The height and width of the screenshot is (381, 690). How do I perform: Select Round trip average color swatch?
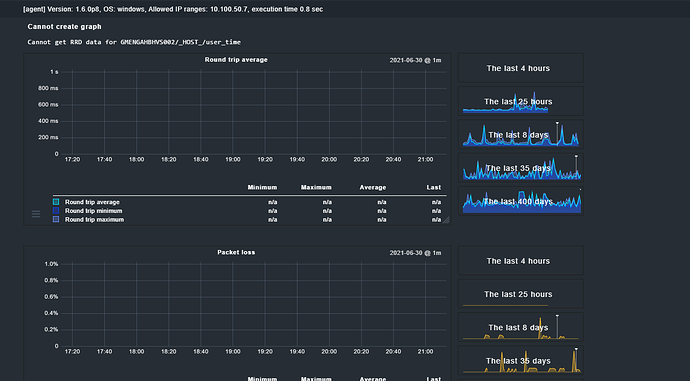pos(56,202)
